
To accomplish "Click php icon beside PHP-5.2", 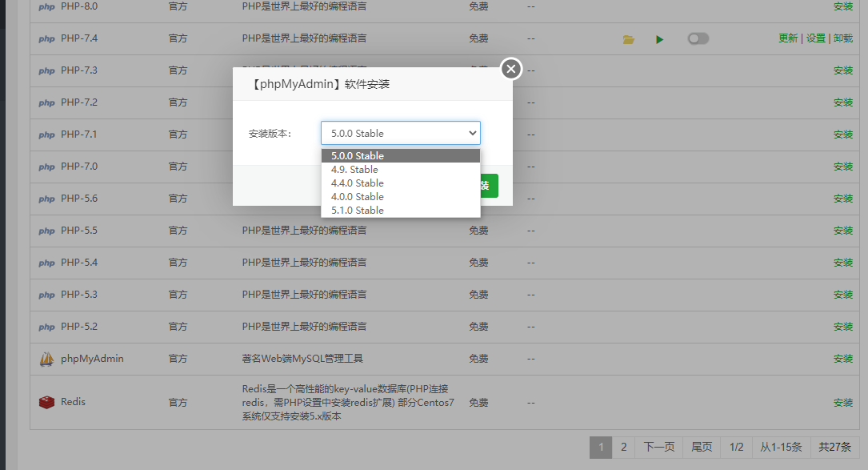I will tap(46, 327).
